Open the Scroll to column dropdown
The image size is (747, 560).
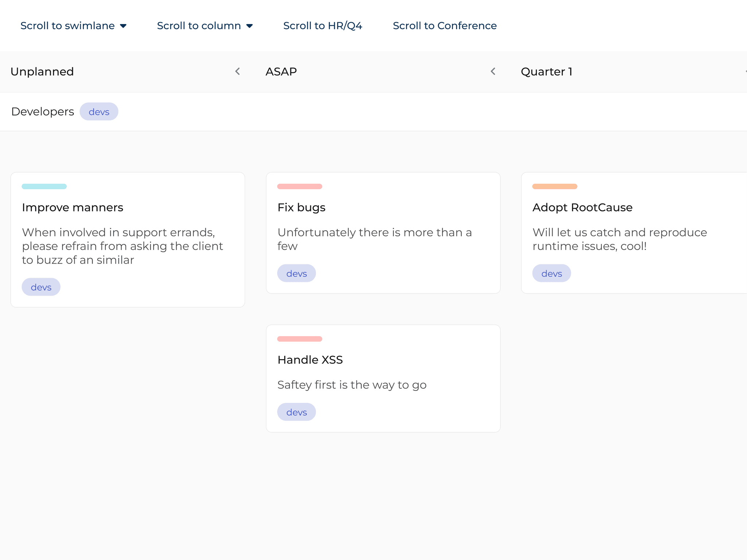(x=204, y=26)
